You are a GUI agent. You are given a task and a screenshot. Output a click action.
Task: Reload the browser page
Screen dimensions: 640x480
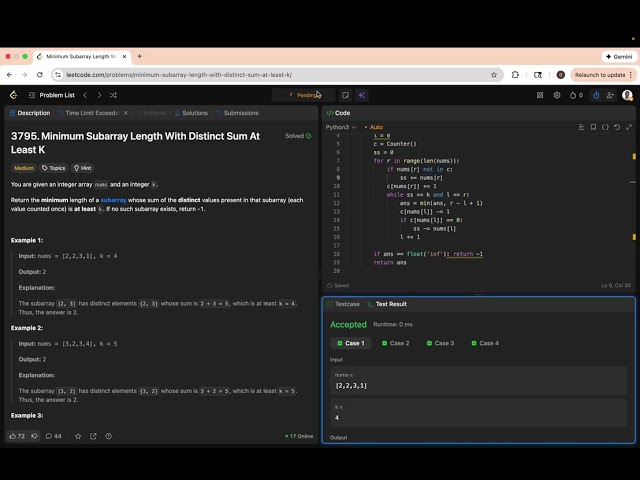click(39, 74)
